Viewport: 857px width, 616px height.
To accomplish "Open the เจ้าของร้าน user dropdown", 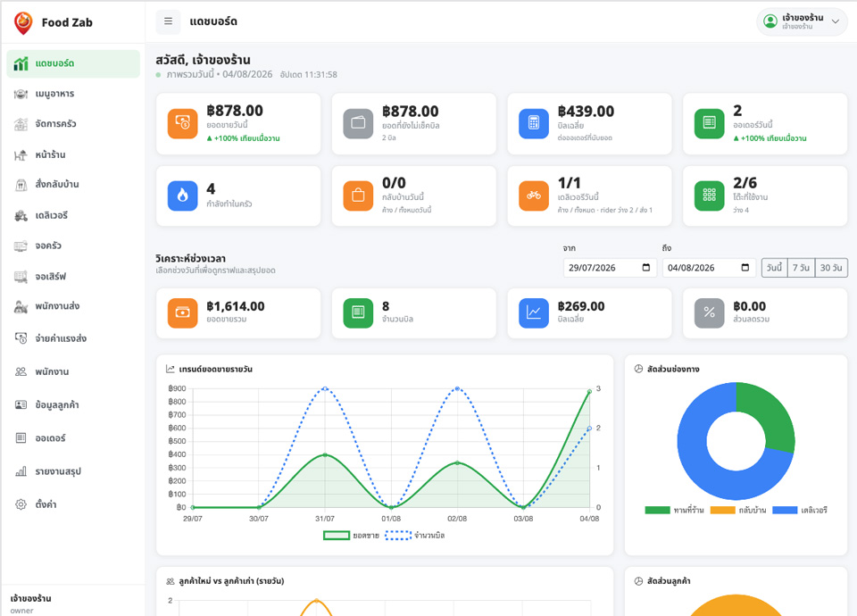I will pos(802,21).
